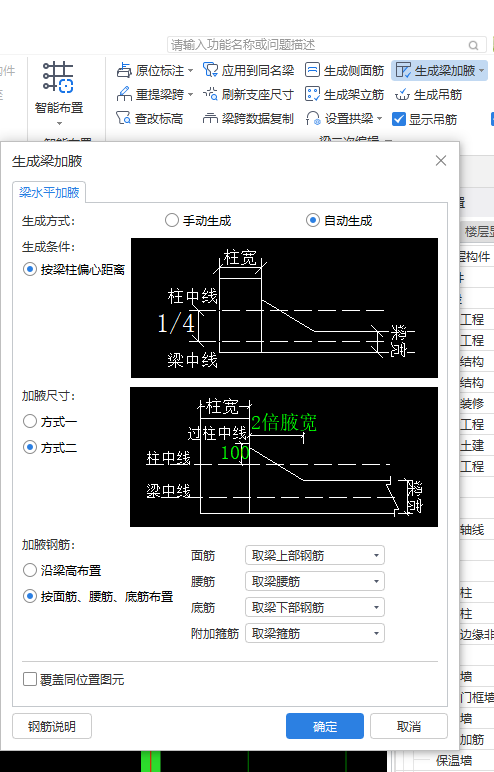Toggle 显示吊筋 checkbox
The width and height of the screenshot is (494, 772).
tap(425, 119)
